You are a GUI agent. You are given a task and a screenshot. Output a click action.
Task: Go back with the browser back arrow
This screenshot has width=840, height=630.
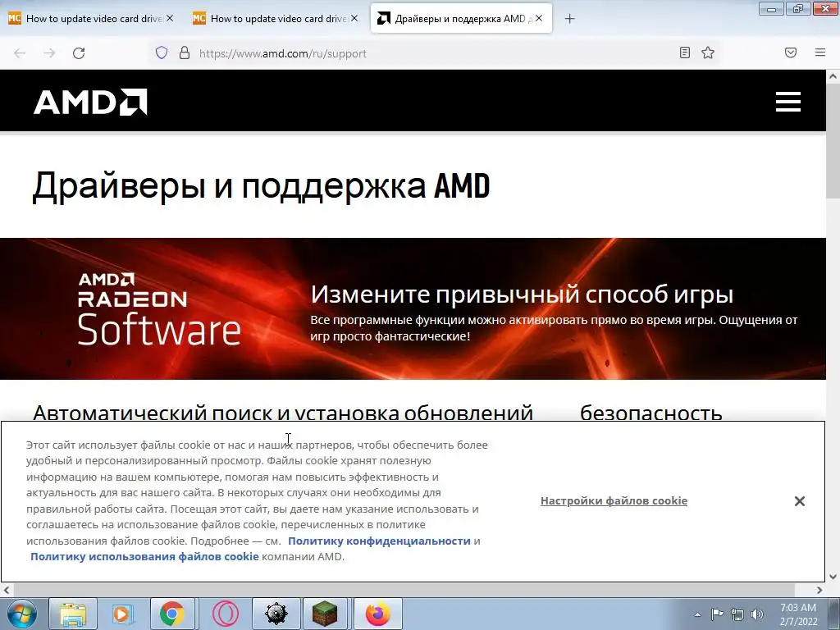point(20,53)
